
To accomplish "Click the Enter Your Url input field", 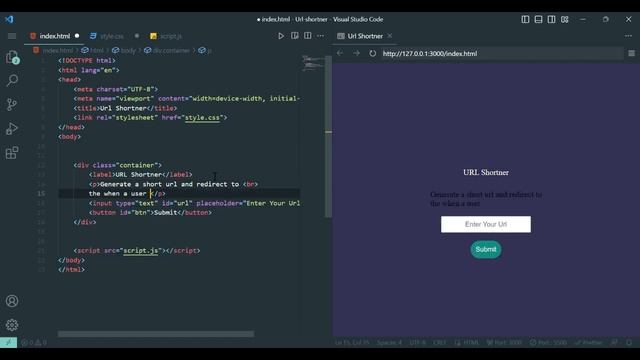I will click(x=486, y=224).
